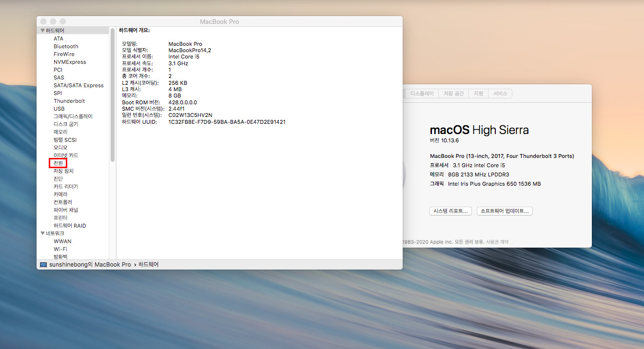
Task: Select Bluetooth in the sidebar
Action: point(66,46)
